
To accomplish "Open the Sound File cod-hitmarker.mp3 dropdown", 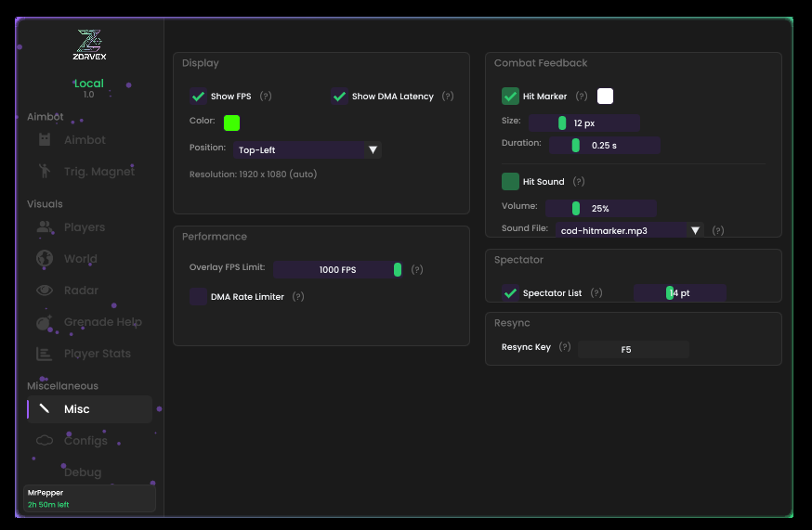I will coord(629,230).
